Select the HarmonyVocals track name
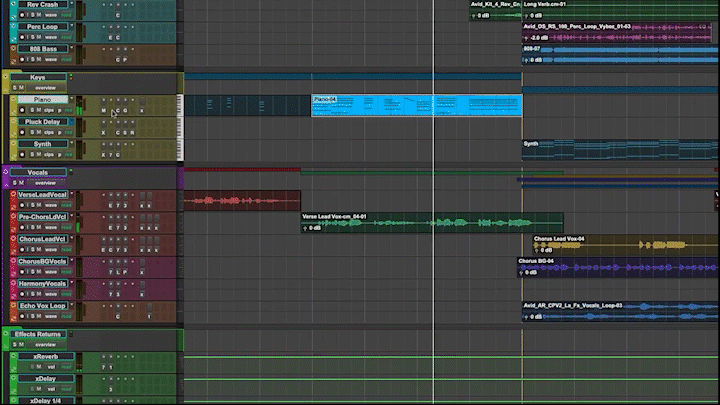Screen dimensions: 720x405 42,283
